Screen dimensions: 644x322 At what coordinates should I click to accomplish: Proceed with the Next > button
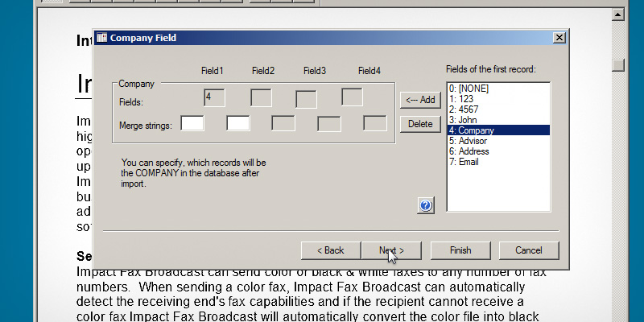[x=391, y=250]
